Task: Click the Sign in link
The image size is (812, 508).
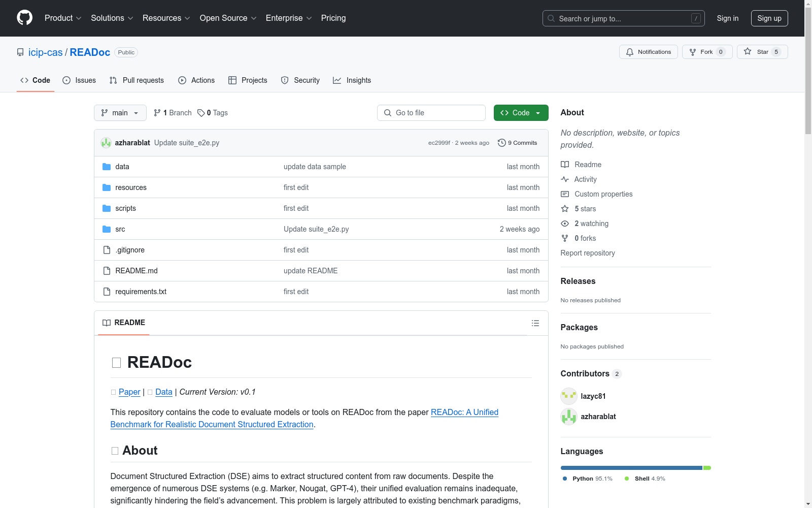Action: pyautogui.click(x=728, y=18)
